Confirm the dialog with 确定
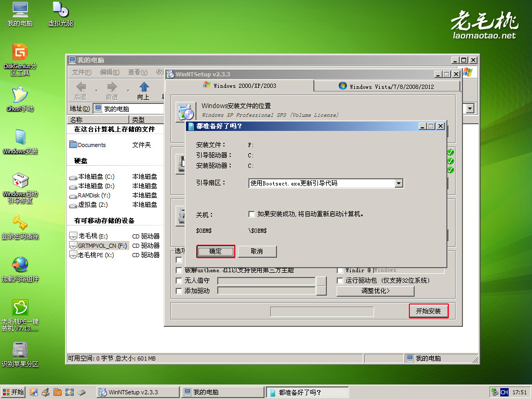Screen dimensions: 532x399 216,251
